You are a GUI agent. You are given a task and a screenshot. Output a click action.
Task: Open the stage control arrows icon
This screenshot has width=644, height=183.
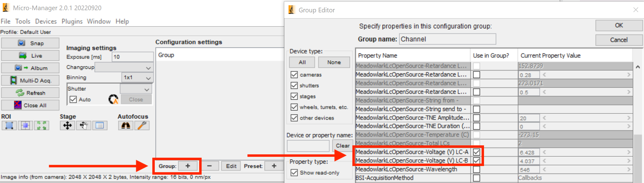(x=68, y=125)
